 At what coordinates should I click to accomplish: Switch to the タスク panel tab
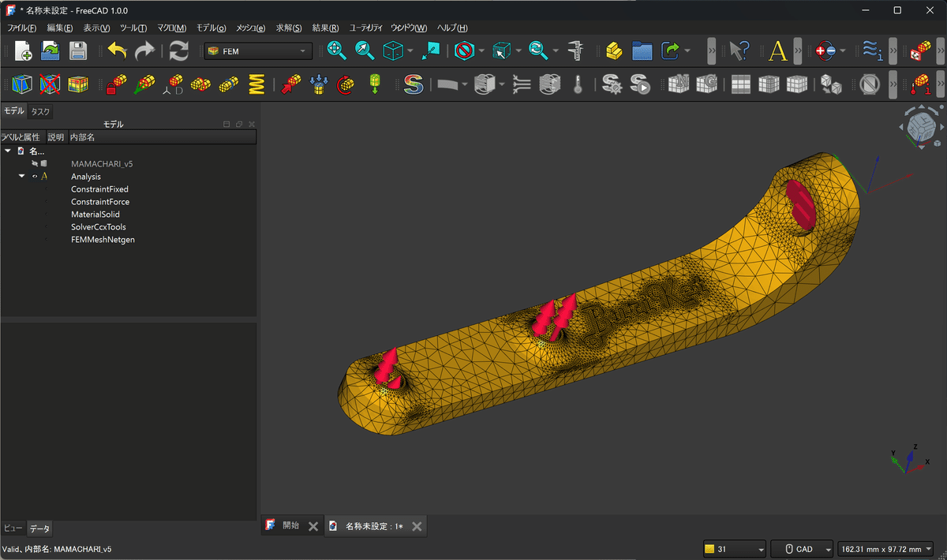click(40, 111)
